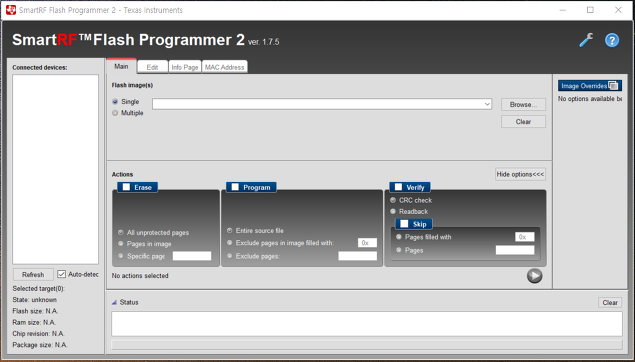Click Hide options<<< button

pos(520,174)
